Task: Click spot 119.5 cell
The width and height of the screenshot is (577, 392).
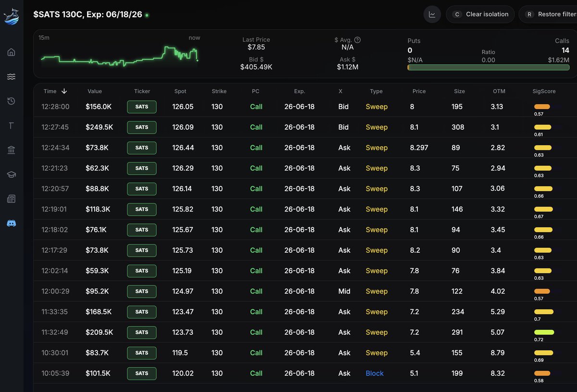Action: (x=180, y=353)
